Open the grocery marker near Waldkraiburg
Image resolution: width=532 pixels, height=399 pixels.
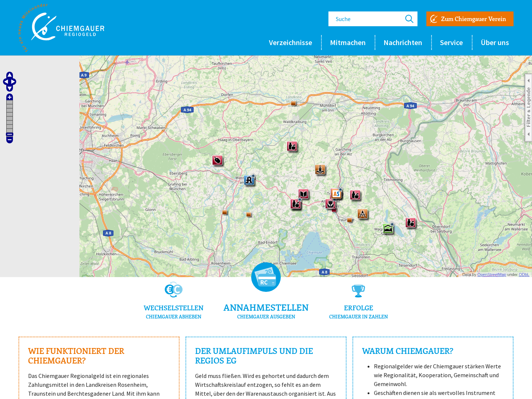tap(292, 146)
